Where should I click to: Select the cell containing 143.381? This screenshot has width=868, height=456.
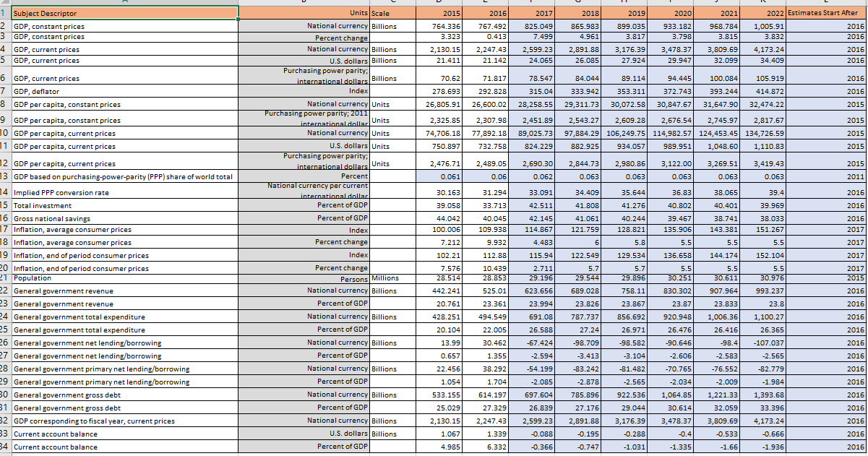click(x=718, y=229)
